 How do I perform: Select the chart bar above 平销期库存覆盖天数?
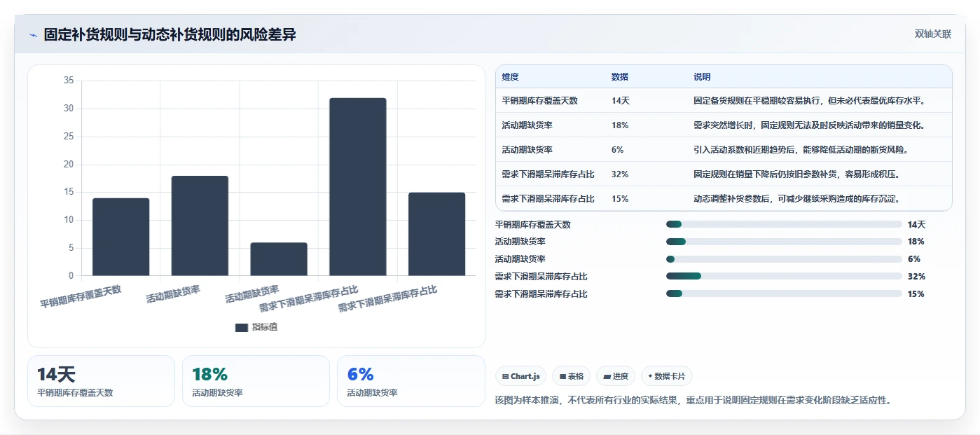(121, 237)
